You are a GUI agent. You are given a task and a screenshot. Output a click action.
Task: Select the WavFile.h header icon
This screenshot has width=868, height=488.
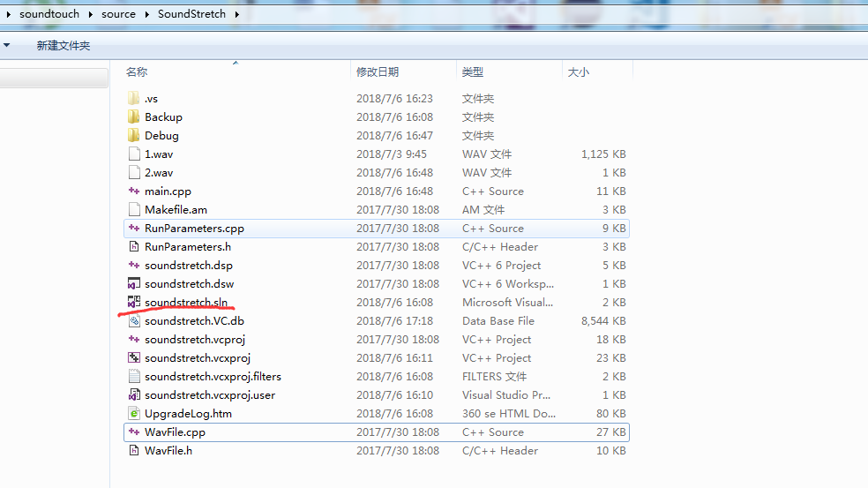click(134, 451)
